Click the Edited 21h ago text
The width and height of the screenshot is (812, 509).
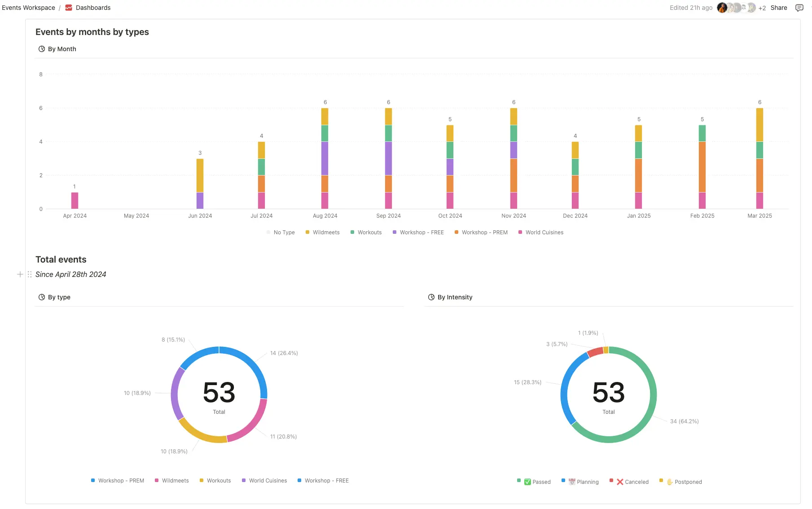691,8
